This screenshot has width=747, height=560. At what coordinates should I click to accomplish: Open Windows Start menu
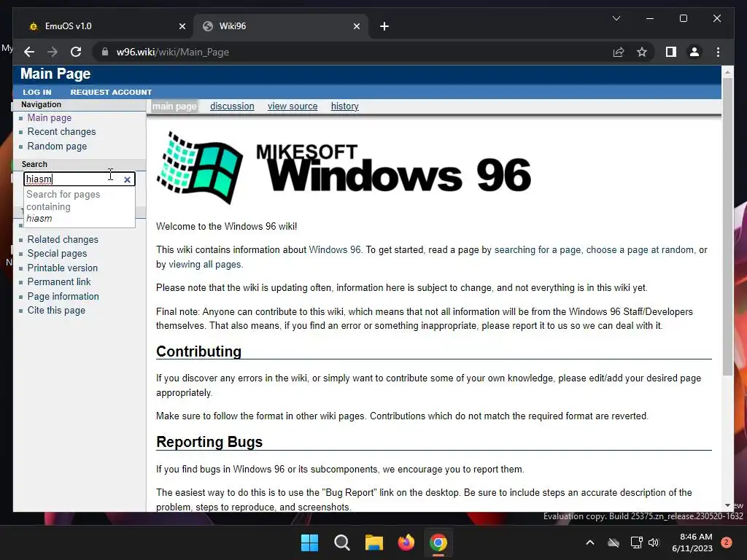[x=309, y=542]
